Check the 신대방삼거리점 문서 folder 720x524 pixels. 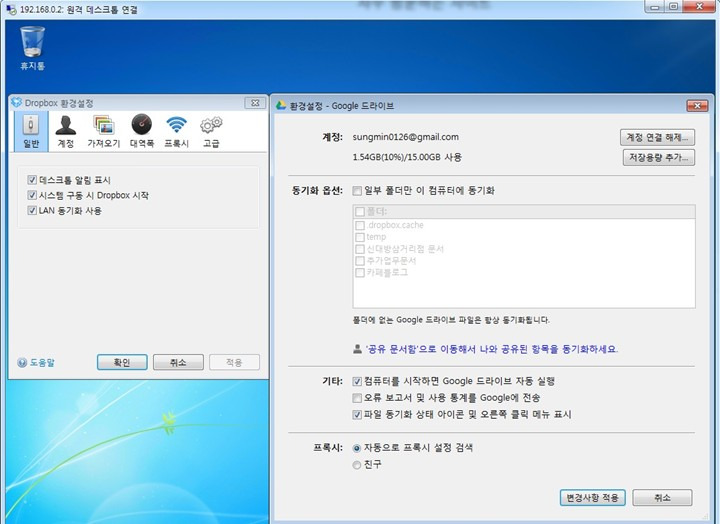pyautogui.click(x=360, y=249)
